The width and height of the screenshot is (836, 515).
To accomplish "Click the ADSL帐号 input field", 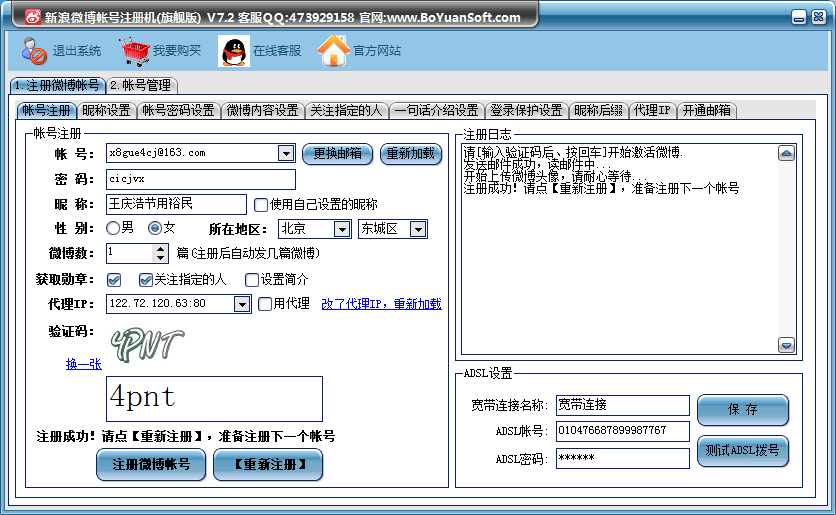I will [x=623, y=431].
